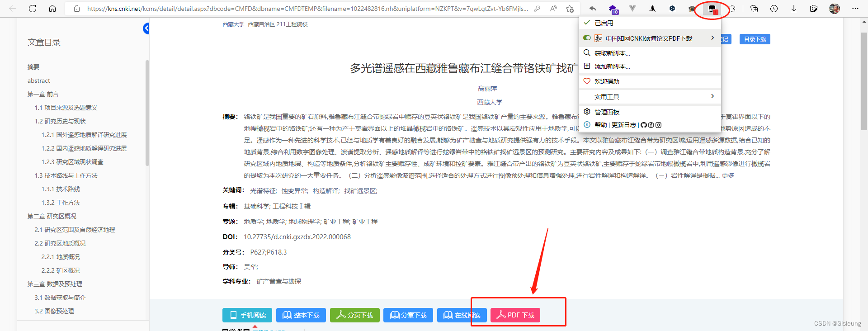868x331 pixels.
Task: Click the Read aloud icon
Action: coord(553,9)
